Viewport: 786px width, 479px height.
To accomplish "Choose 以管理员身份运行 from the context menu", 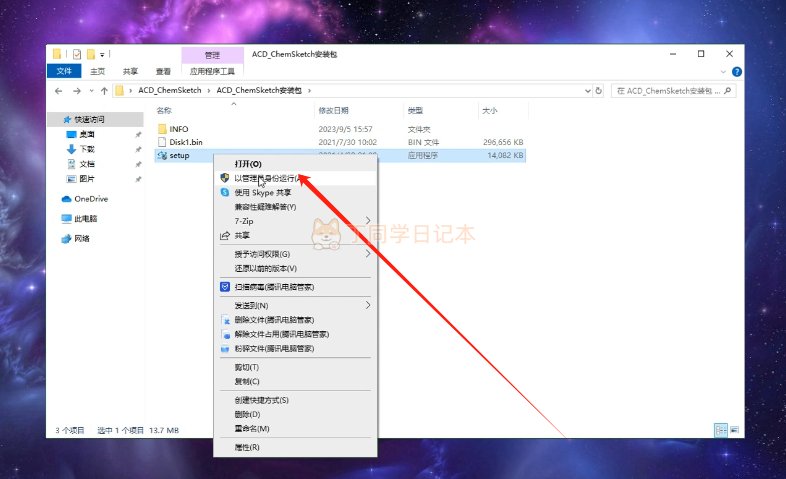I will point(295,178).
